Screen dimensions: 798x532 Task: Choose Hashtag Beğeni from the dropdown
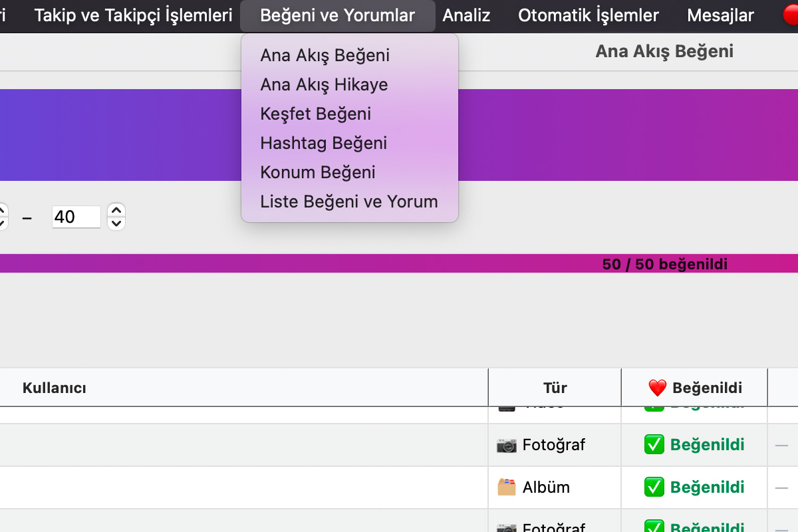[323, 143]
